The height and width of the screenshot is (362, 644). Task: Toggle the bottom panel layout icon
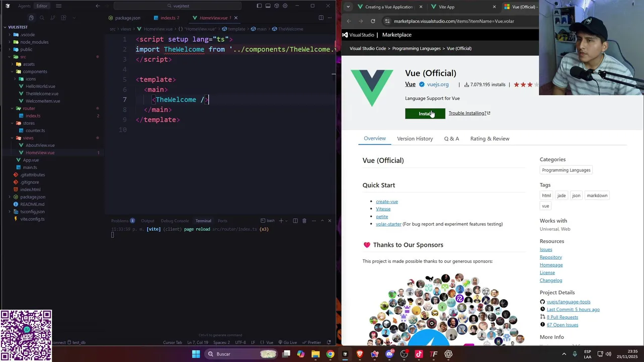tap(268, 6)
